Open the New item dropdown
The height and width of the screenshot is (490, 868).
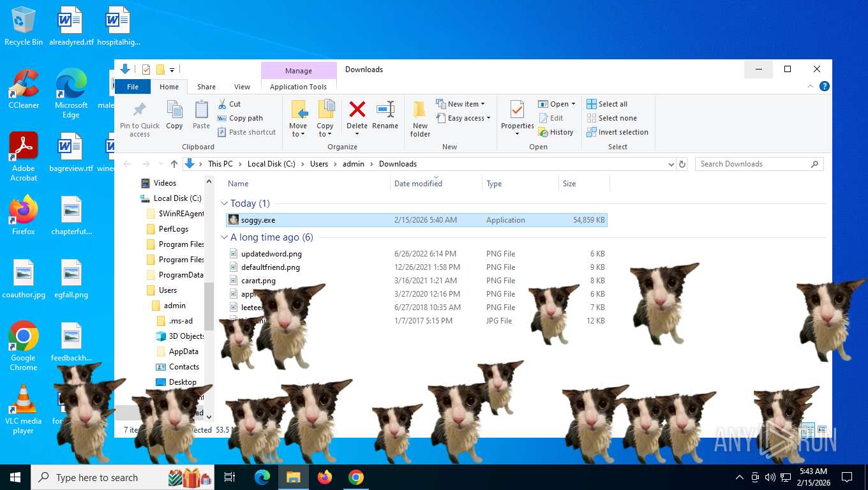(460, 104)
